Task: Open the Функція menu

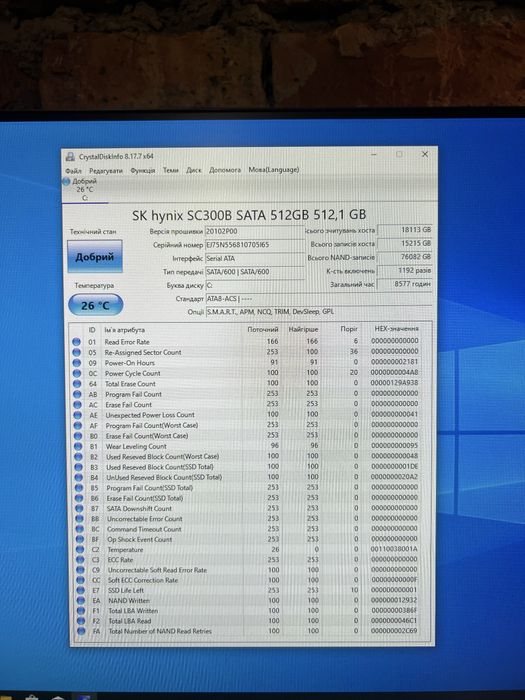Action: pyautogui.click(x=143, y=170)
